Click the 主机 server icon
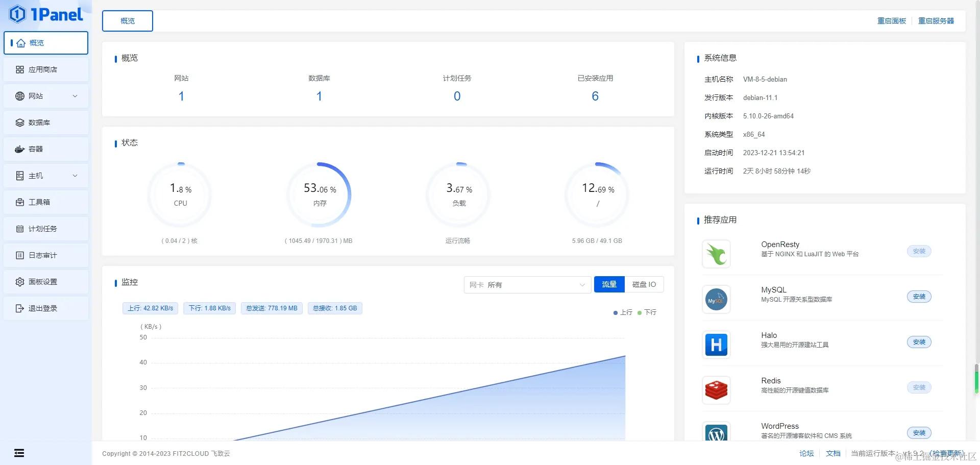 click(20, 176)
